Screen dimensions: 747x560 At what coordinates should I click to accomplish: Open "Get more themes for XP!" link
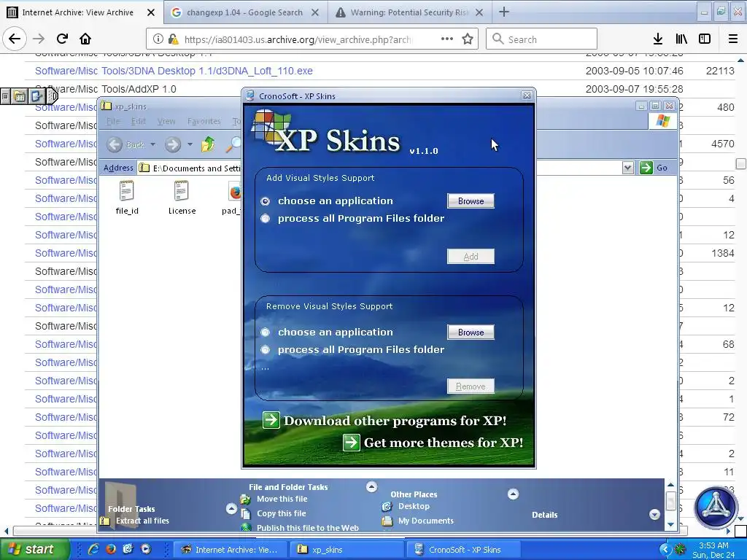pos(443,443)
